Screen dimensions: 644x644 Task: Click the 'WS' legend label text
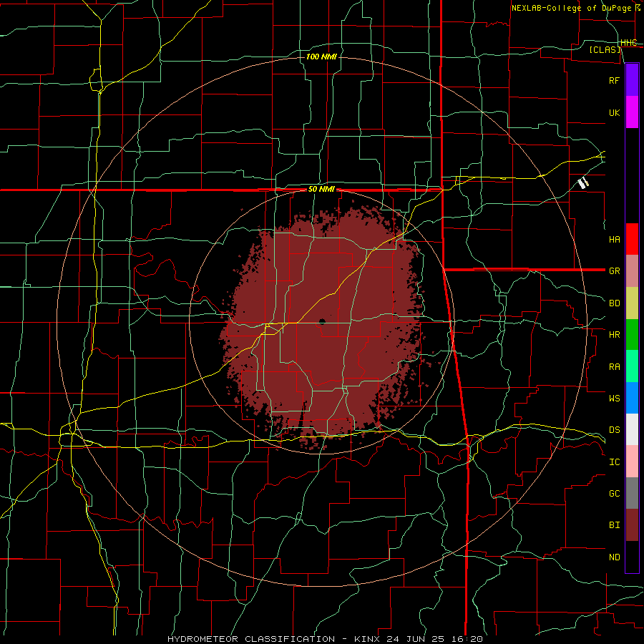pyautogui.click(x=614, y=398)
